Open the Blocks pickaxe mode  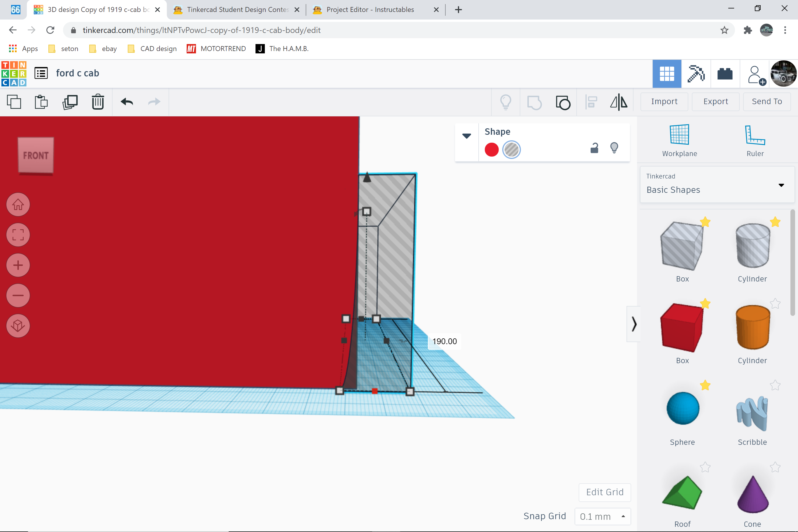click(696, 73)
